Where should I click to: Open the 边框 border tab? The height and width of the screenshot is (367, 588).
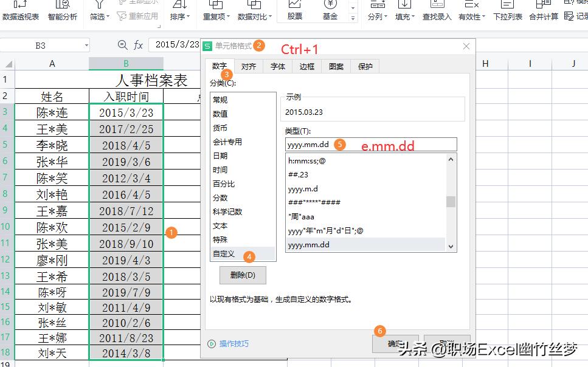tap(306, 66)
